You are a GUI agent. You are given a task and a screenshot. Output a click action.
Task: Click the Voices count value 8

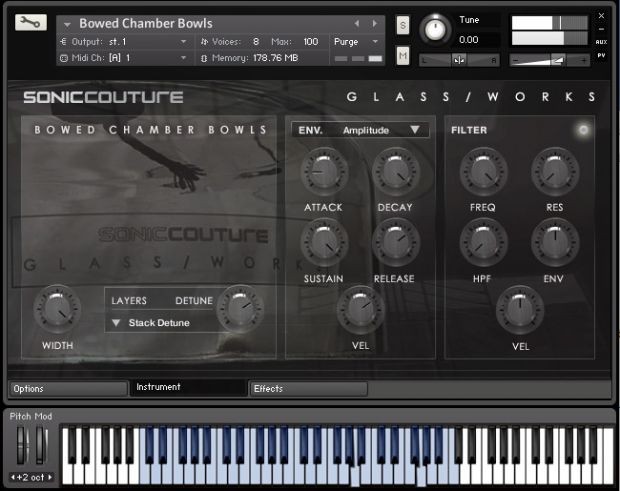pyautogui.click(x=256, y=42)
